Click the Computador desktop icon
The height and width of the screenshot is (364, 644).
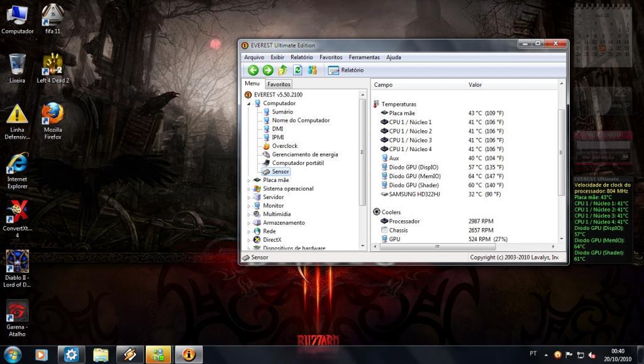[17, 20]
